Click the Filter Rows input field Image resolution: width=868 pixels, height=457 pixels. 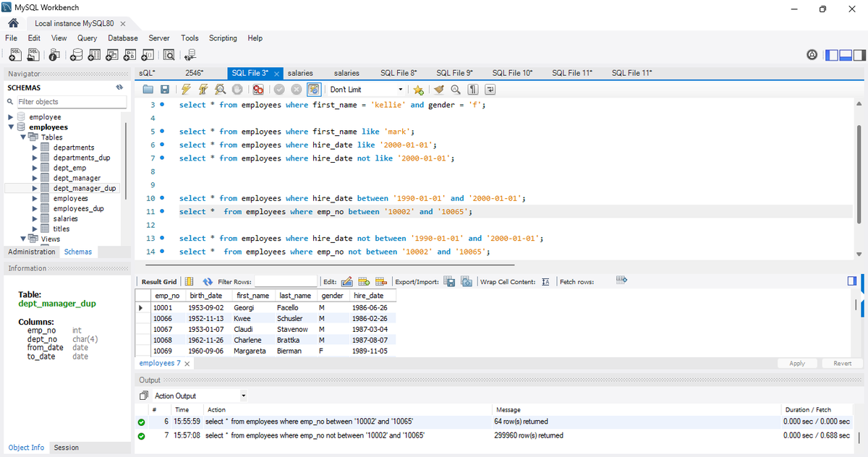click(286, 281)
